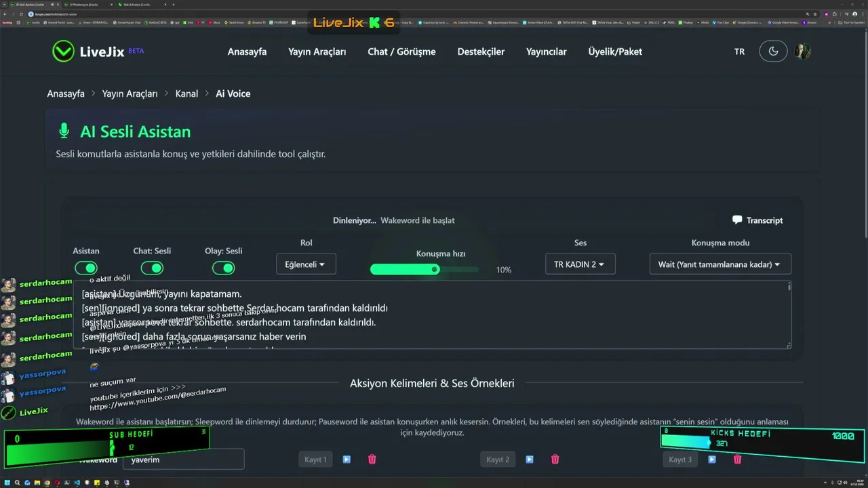
Task: Click the Transcript button label
Action: [x=764, y=220]
